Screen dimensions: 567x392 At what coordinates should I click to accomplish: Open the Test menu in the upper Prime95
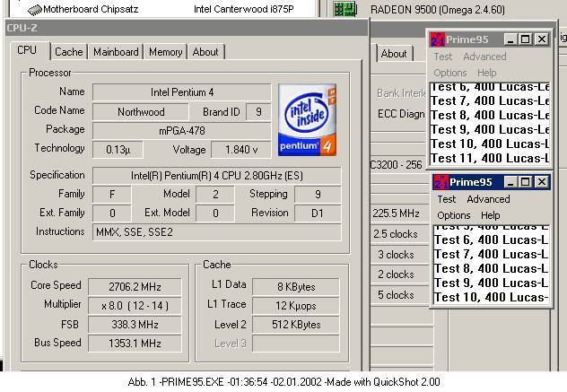coord(443,57)
